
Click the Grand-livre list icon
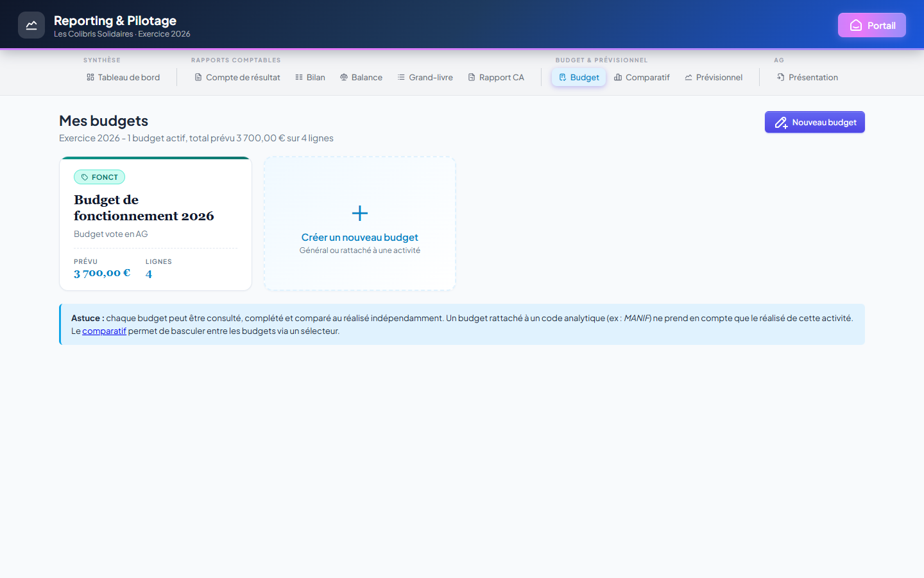(401, 77)
